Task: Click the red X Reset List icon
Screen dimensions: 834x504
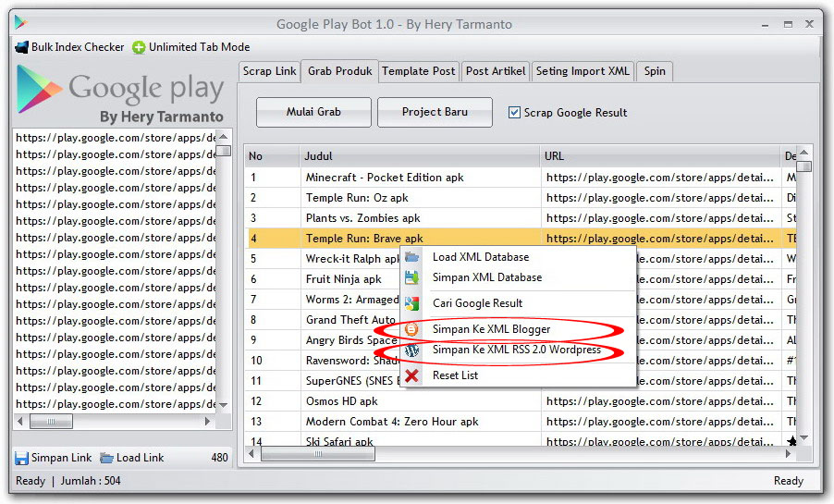Action: click(411, 375)
